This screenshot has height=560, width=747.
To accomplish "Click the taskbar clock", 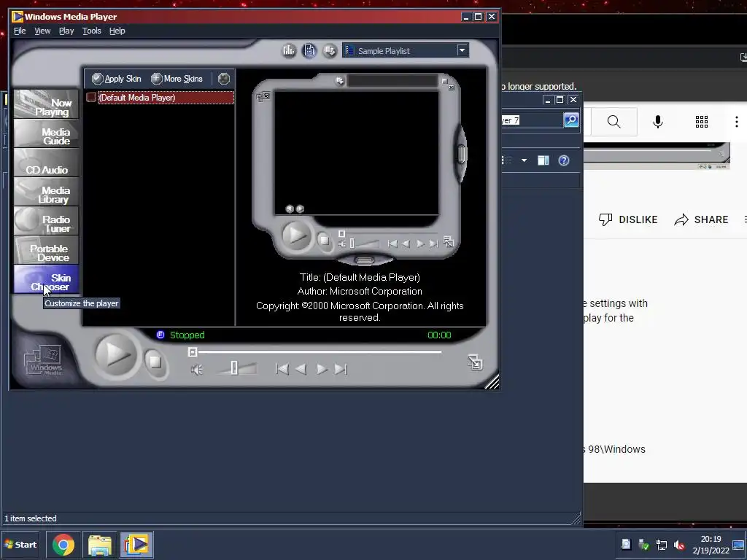I will click(x=711, y=545).
